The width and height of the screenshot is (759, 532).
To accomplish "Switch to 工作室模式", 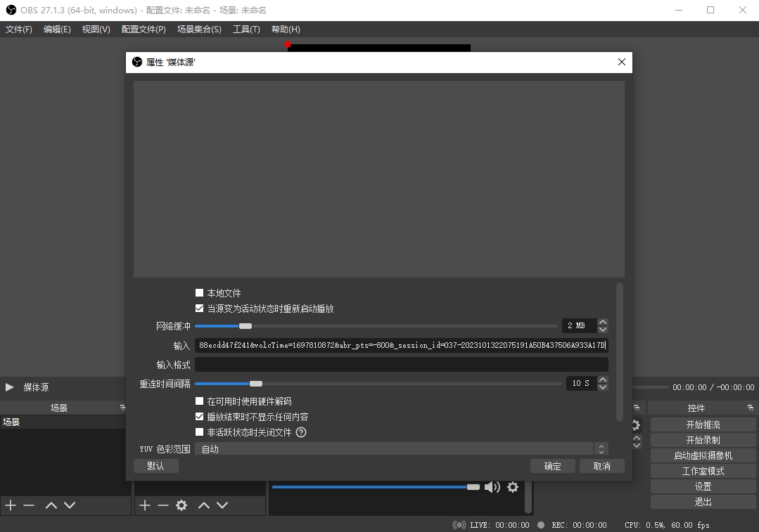I will (703, 471).
